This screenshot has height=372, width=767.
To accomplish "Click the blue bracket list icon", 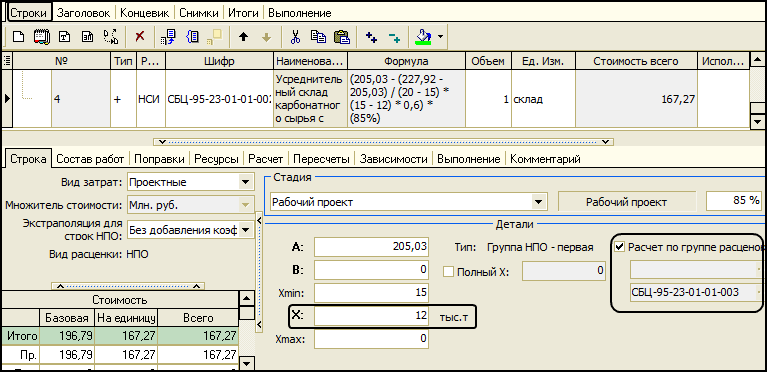I will pos(192,37).
